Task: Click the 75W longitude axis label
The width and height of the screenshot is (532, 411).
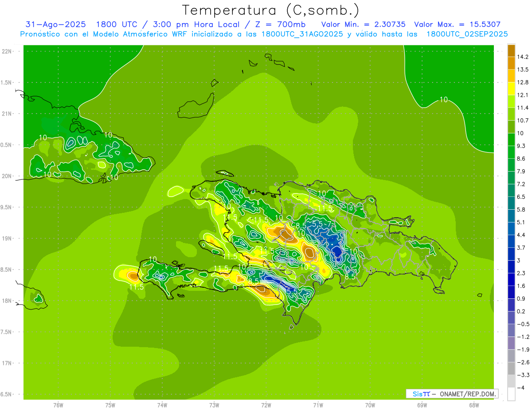Action: point(110,405)
